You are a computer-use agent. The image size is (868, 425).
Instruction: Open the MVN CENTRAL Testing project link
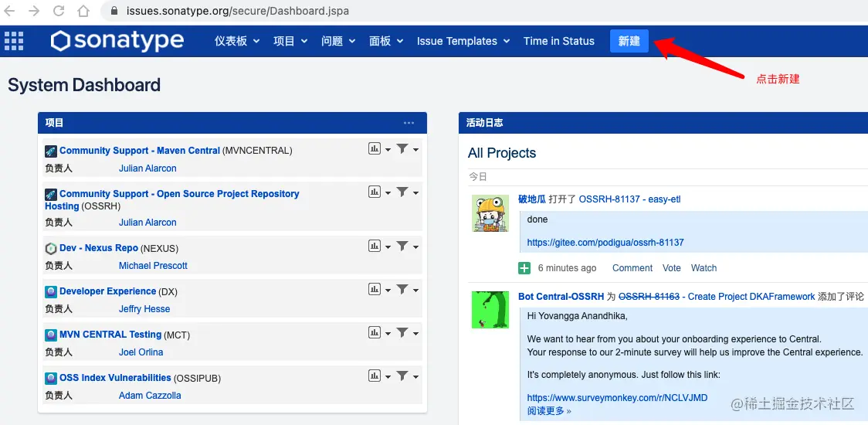tap(110, 335)
